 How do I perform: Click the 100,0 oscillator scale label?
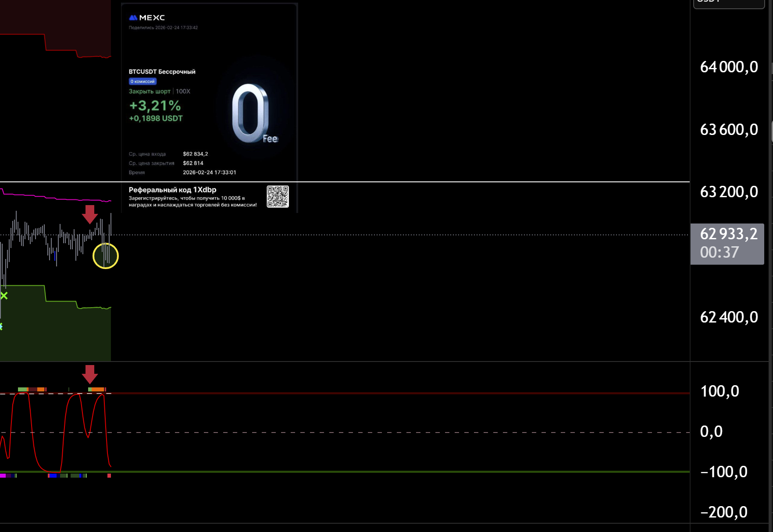(x=720, y=391)
